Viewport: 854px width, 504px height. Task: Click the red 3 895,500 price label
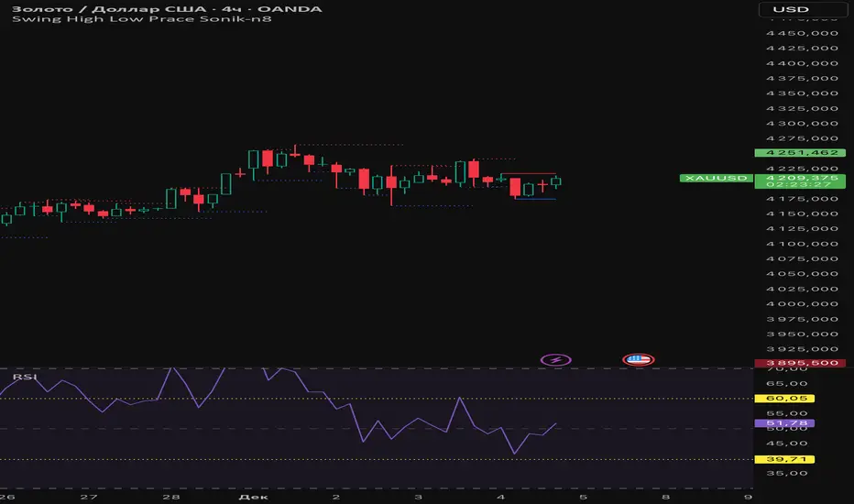[800, 363]
